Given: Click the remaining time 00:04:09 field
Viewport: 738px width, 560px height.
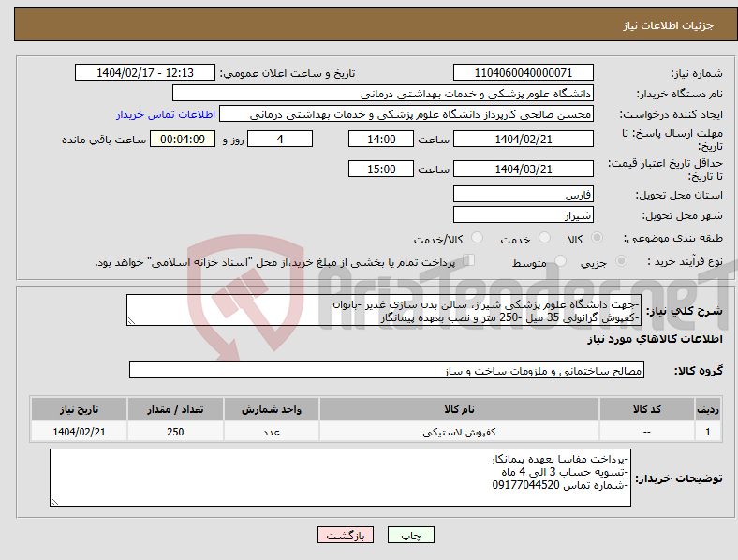Looking at the screenshot, I should [x=183, y=139].
